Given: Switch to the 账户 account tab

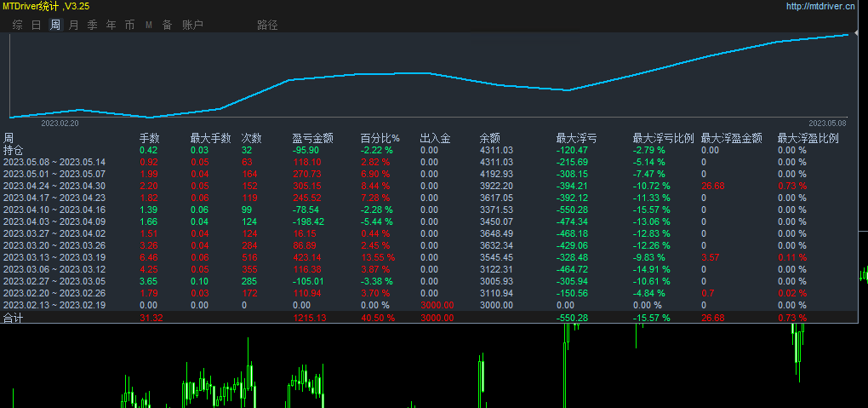Looking at the screenshot, I should pos(192,25).
